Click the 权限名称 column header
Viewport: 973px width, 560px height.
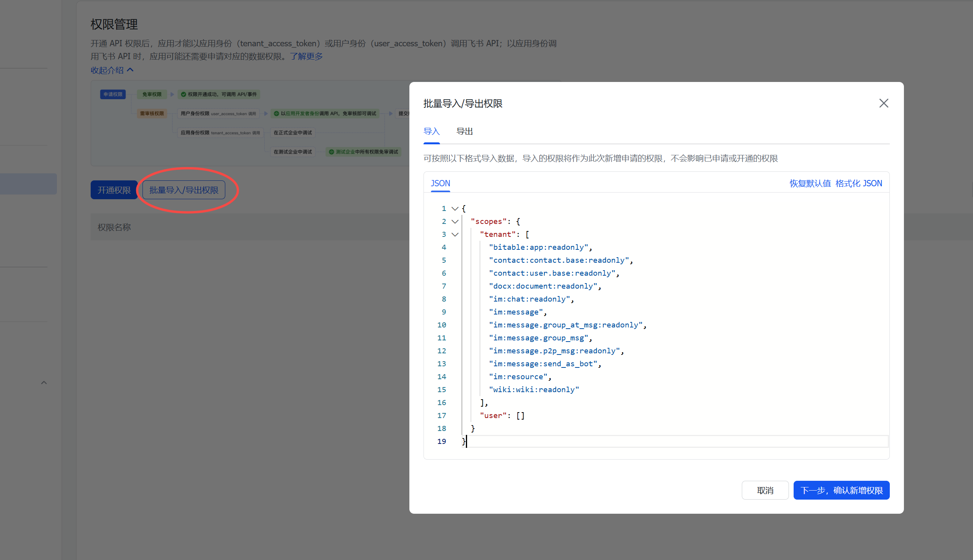[x=114, y=227]
